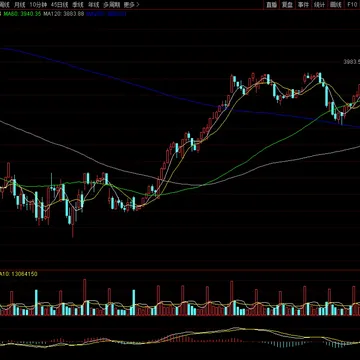Switch to the 月线 monthly period tab
Viewport: 360px width, 360px height.
pyautogui.click(x=20, y=5)
